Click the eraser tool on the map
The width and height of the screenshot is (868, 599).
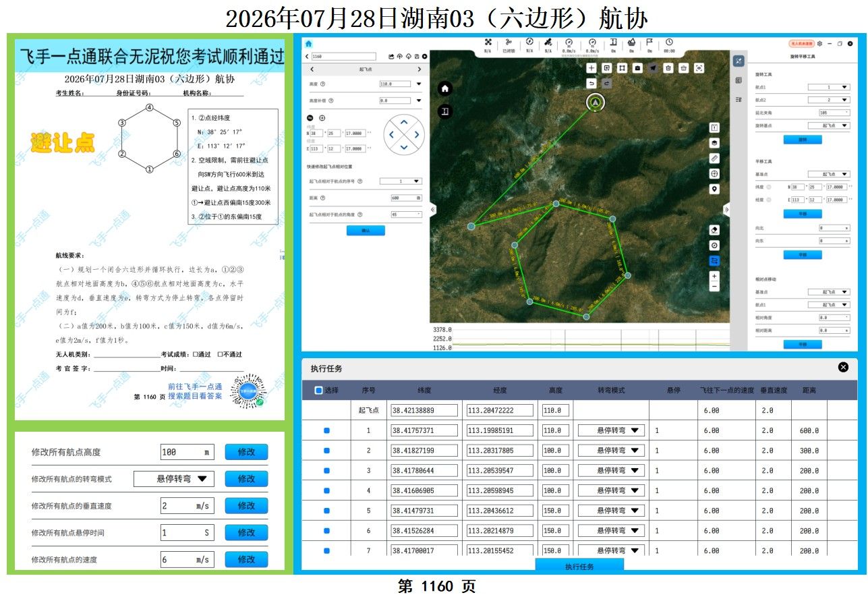click(x=715, y=230)
